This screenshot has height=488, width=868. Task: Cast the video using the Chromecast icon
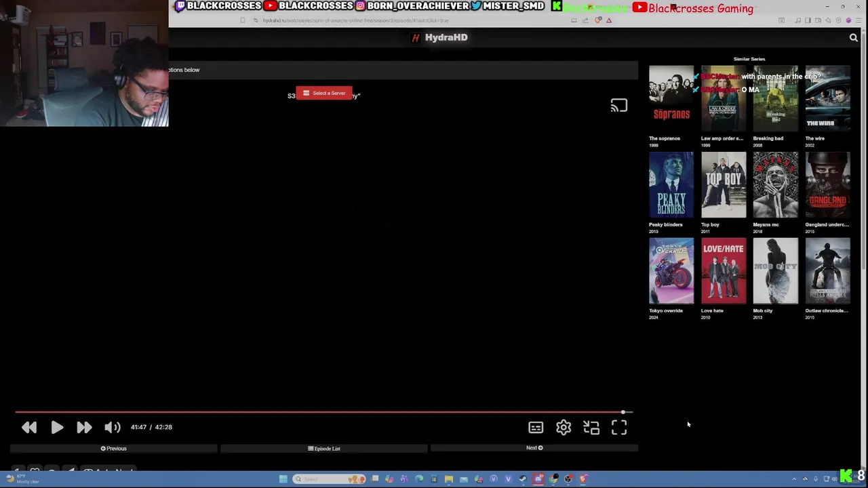click(618, 106)
